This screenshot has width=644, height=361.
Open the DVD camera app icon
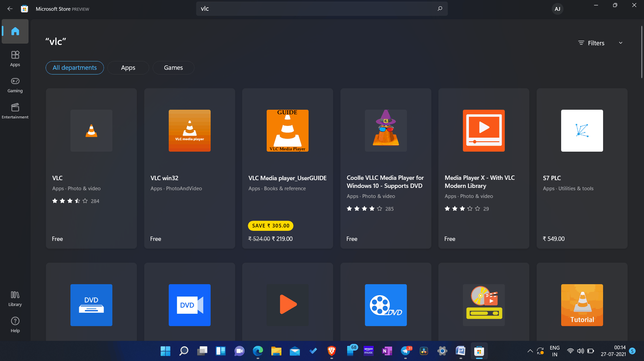tap(190, 305)
